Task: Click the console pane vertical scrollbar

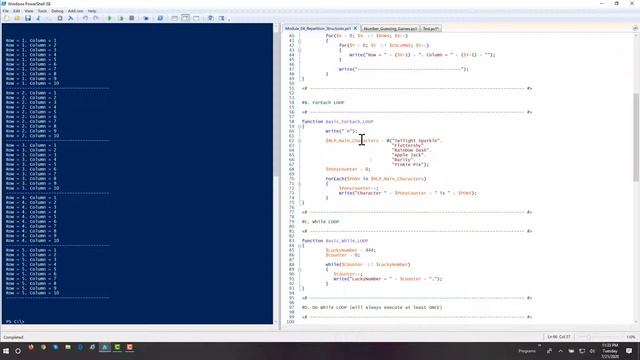Action: click(x=276, y=173)
